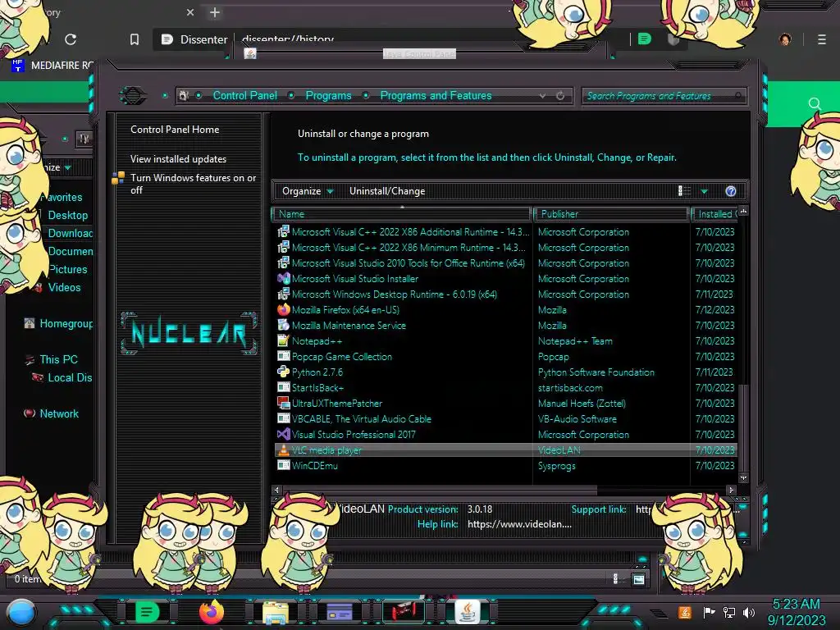Click the volume speaker tray icon
This screenshot has width=840, height=630.
(749, 612)
